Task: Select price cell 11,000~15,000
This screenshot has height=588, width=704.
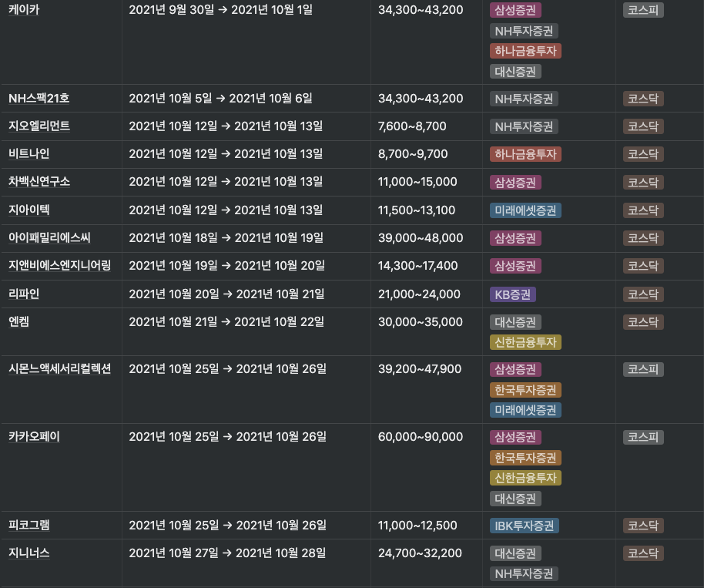Action: coord(417,182)
